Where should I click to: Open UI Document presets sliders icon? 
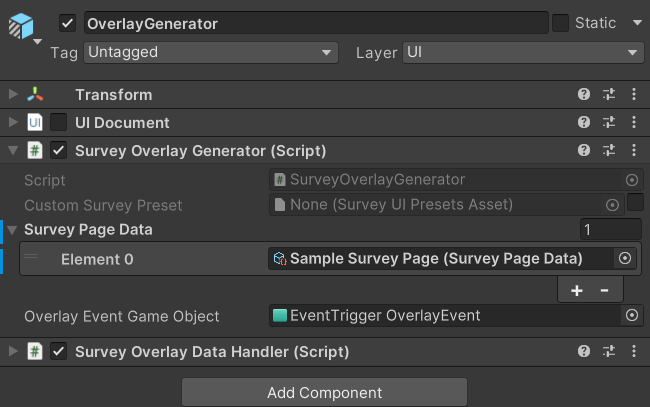(609, 122)
